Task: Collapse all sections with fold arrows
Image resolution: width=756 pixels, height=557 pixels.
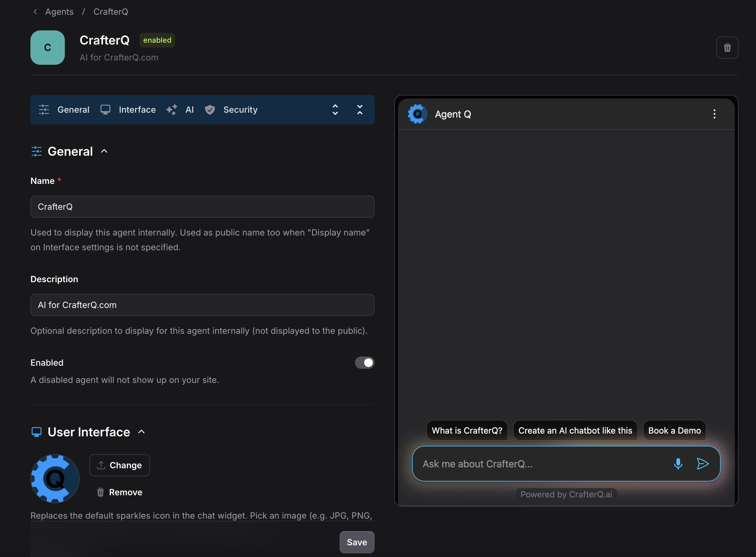Action: click(x=360, y=110)
